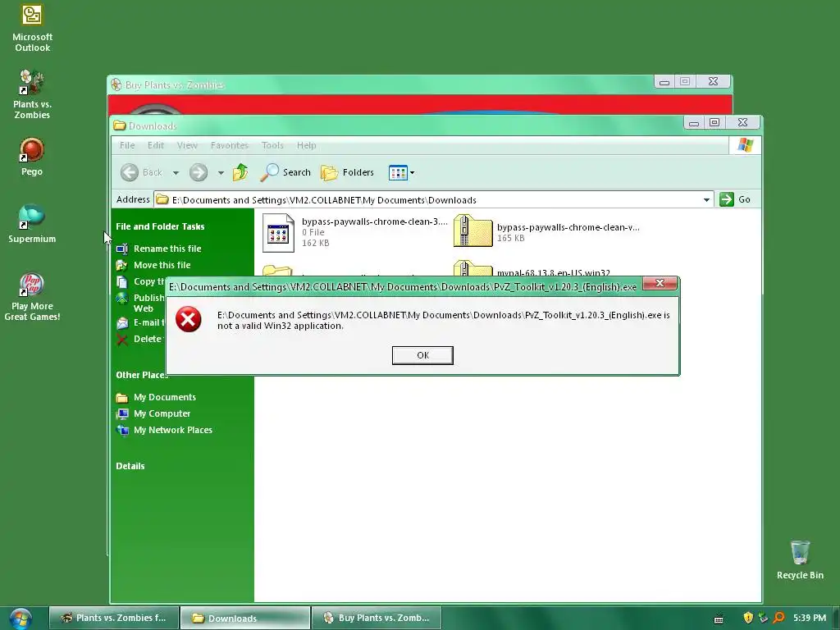Go back using the Back button
This screenshot has height=630, width=840.
click(x=141, y=172)
